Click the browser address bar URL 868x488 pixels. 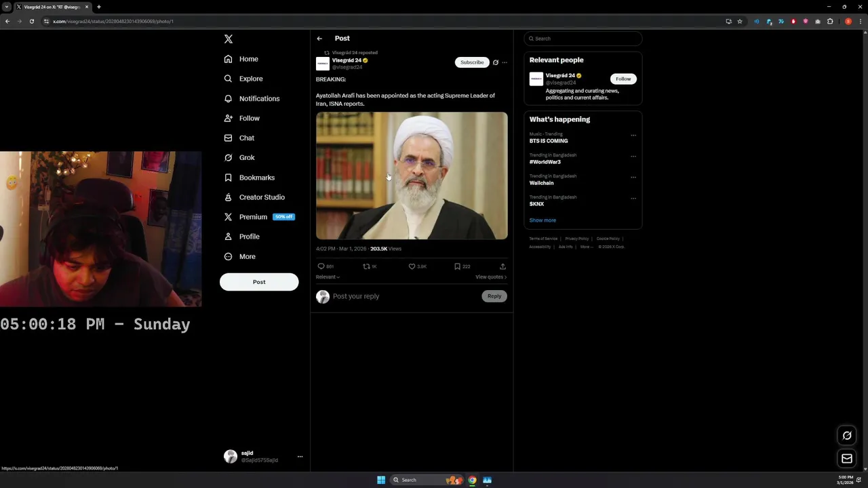tap(113, 21)
